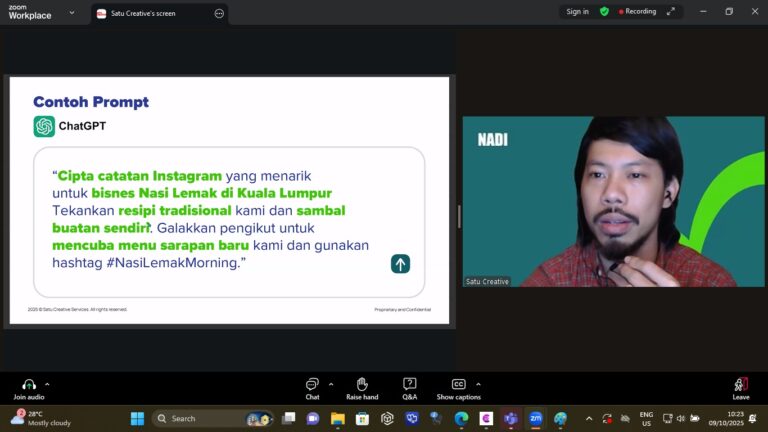Expand the Show captions options caret
The width and height of the screenshot is (768, 432).
(x=478, y=384)
